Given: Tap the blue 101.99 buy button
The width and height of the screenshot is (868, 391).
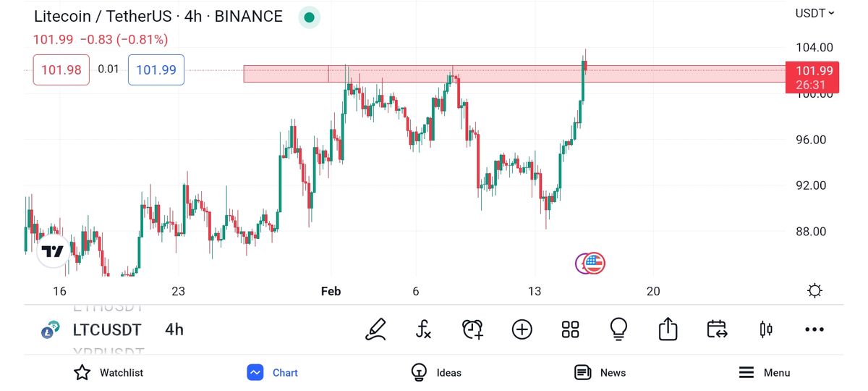Looking at the screenshot, I should tap(156, 70).
